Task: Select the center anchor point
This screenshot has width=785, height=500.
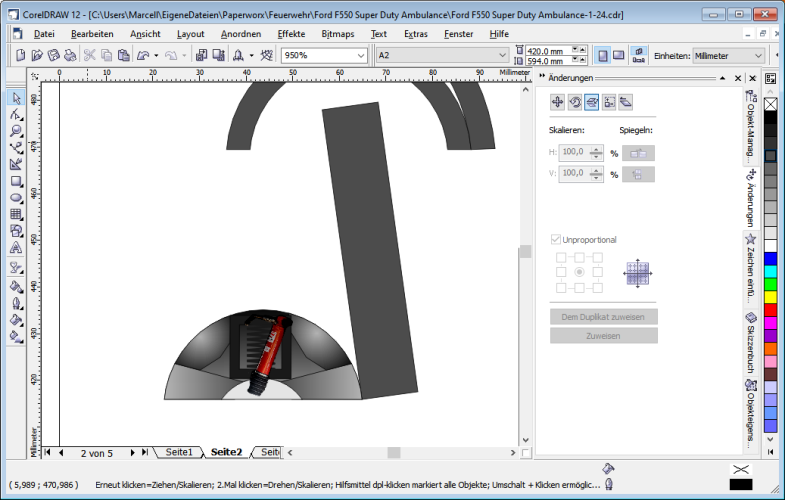Action: click(x=579, y=272)
